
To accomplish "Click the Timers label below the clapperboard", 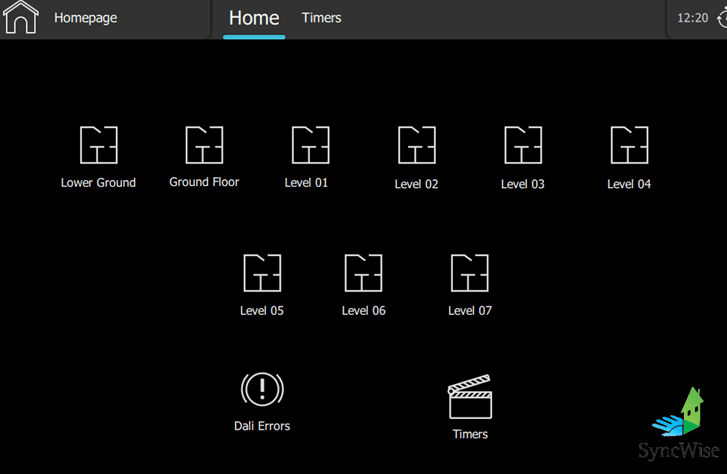I will (x=470, y=434).
